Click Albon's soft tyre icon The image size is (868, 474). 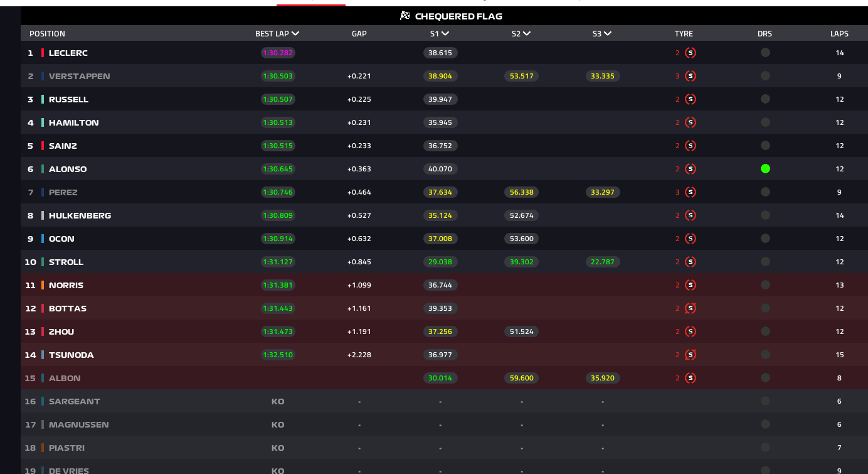(691, 378)
